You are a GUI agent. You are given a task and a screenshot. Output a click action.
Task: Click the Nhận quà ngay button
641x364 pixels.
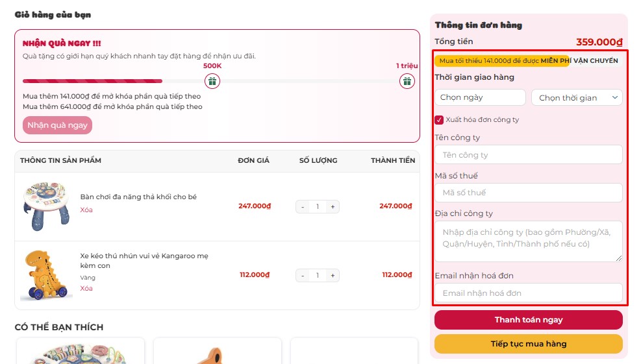57,125
